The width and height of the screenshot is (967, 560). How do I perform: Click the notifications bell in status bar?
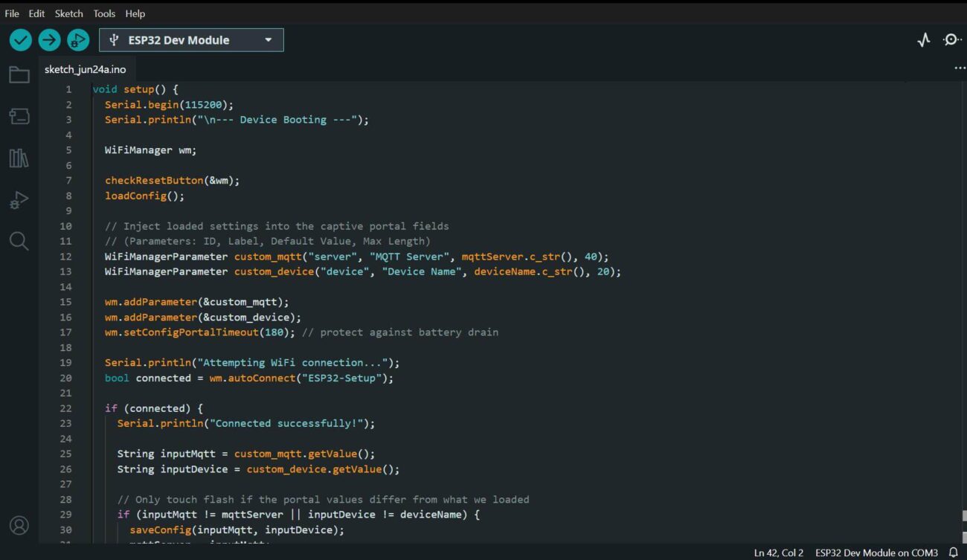(x=953, y=553)
